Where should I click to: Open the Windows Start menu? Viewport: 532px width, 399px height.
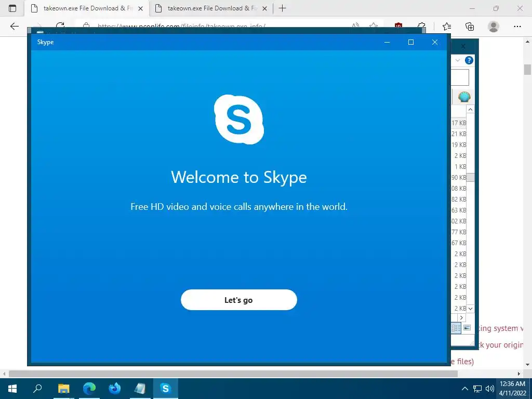(12, 389)
